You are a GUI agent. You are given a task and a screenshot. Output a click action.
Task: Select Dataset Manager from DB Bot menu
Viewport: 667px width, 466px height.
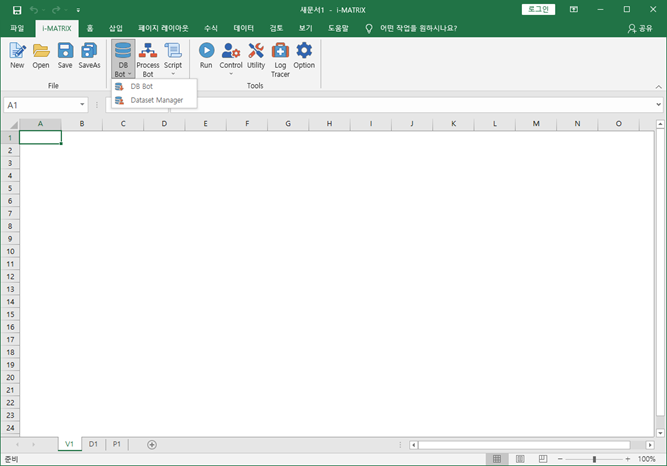click(x=155, y=100)
